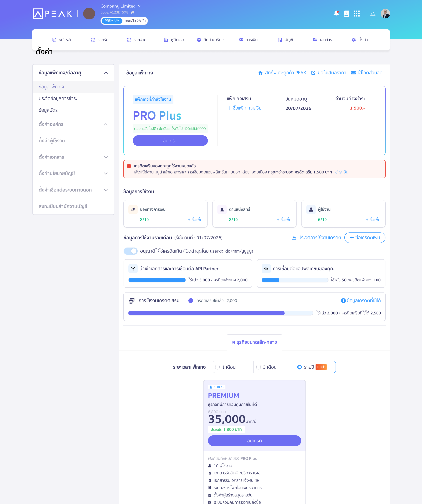
Task: Click the user profile avatar
Action: 385,13
